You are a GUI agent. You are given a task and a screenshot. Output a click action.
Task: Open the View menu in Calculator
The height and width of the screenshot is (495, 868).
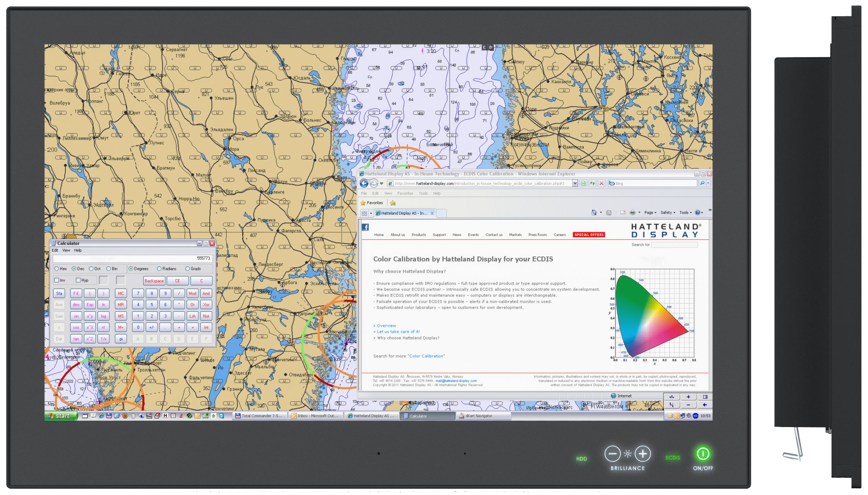click(66, 251)
